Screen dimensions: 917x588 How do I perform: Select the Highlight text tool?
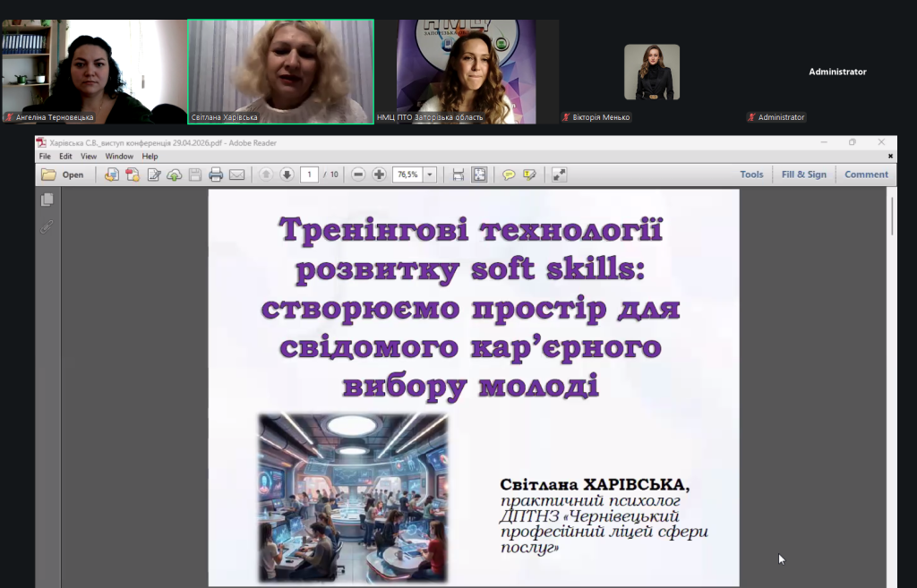tap(529, 175)
